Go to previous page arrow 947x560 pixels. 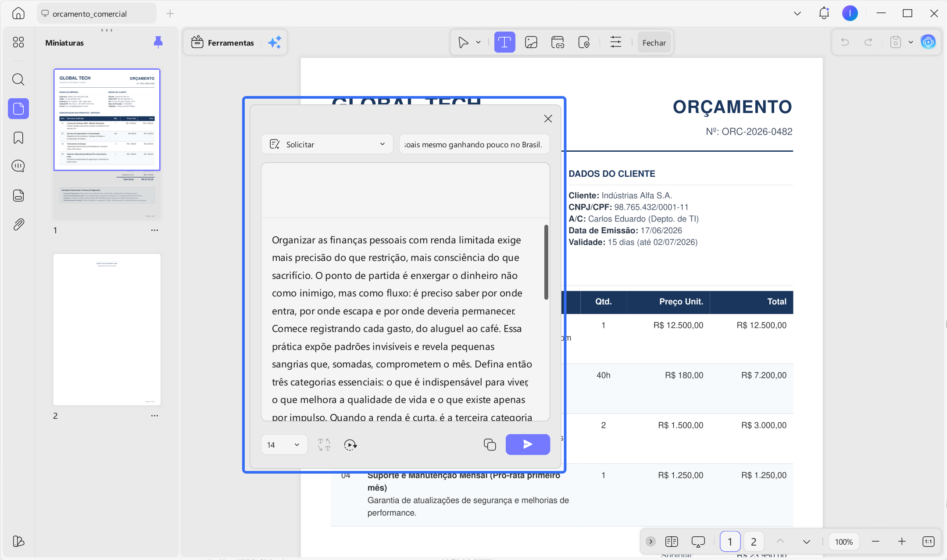780,542
